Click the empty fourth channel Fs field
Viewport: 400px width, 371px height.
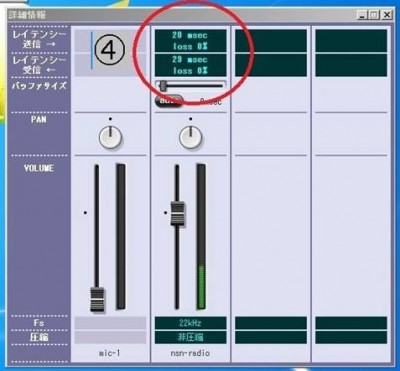[x=351, y=323]
